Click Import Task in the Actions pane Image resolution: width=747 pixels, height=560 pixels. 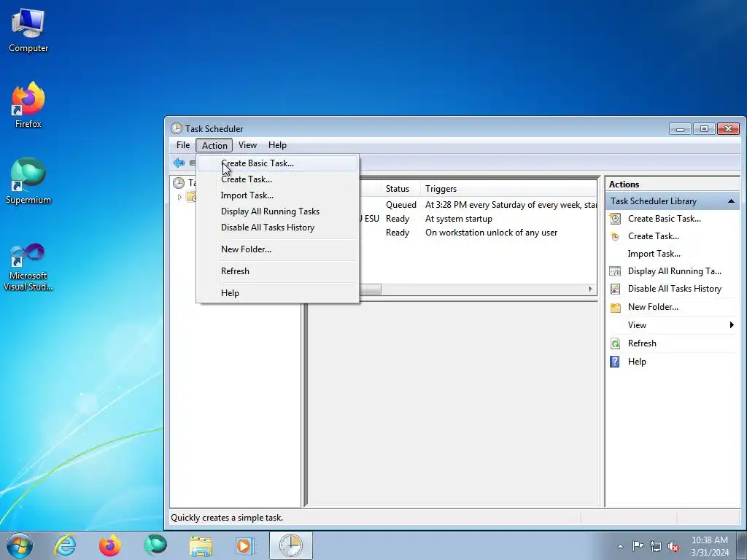click(x=654, y=254)
